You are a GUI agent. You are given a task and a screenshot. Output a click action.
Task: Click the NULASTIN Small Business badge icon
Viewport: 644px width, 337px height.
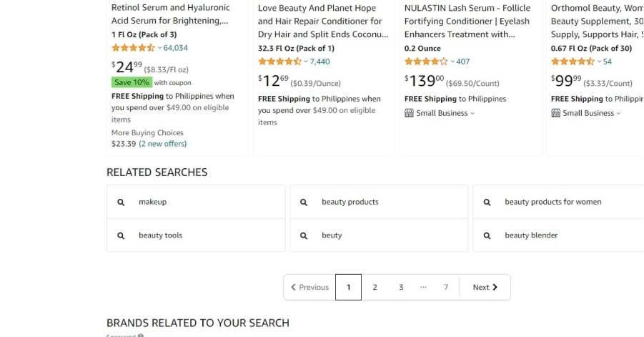click(x=409, y=113)
